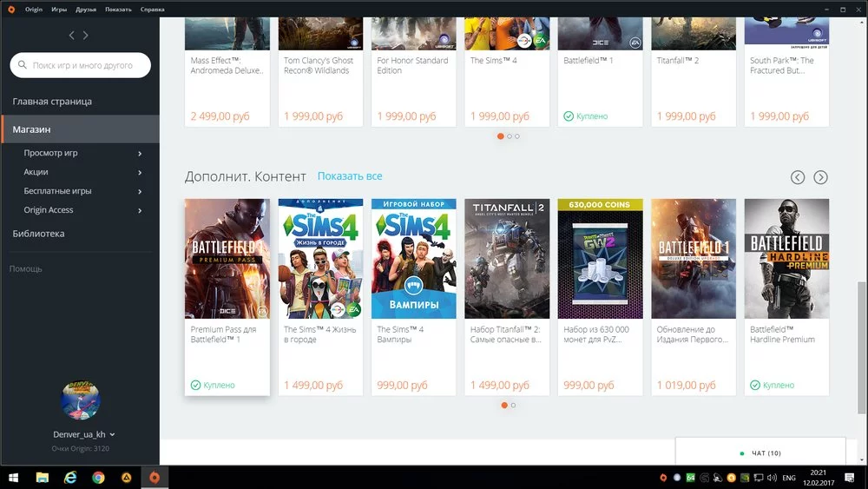Launch Internet Explorer from taskbar
Screen dimensions: 868x489
click(70, 478)
